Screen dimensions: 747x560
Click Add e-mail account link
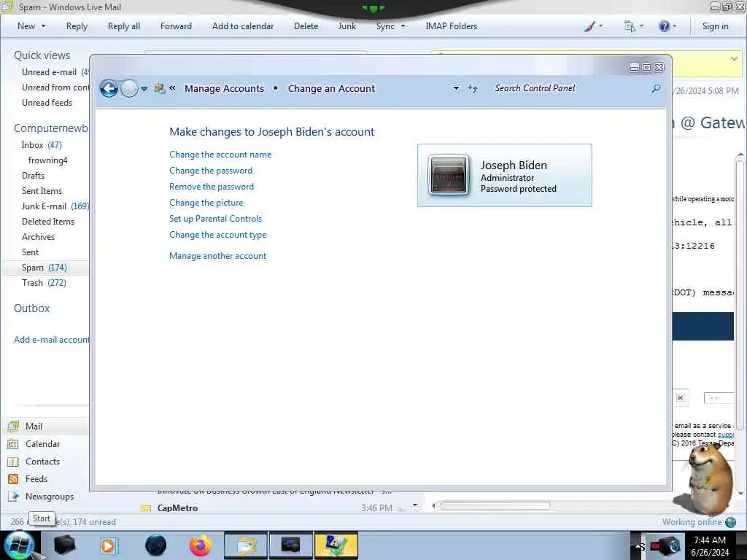point(52,340)
